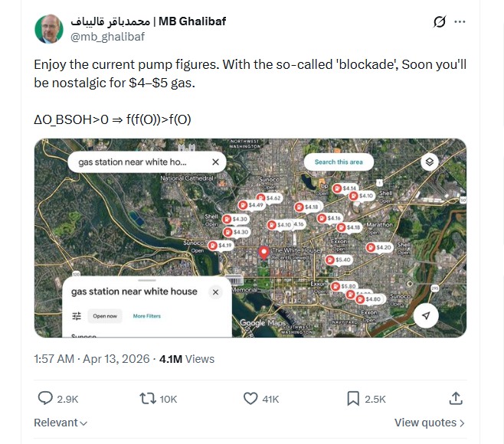Like the post with the heart icon
Screen dimensions: 504x444
[250, 398]
